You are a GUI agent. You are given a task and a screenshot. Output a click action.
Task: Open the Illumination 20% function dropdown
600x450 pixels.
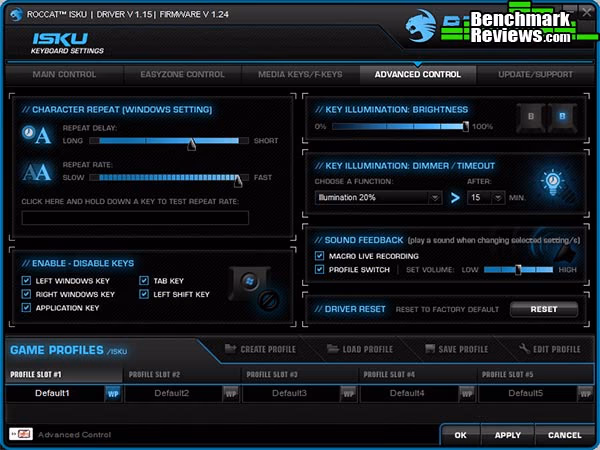(378, 197)
